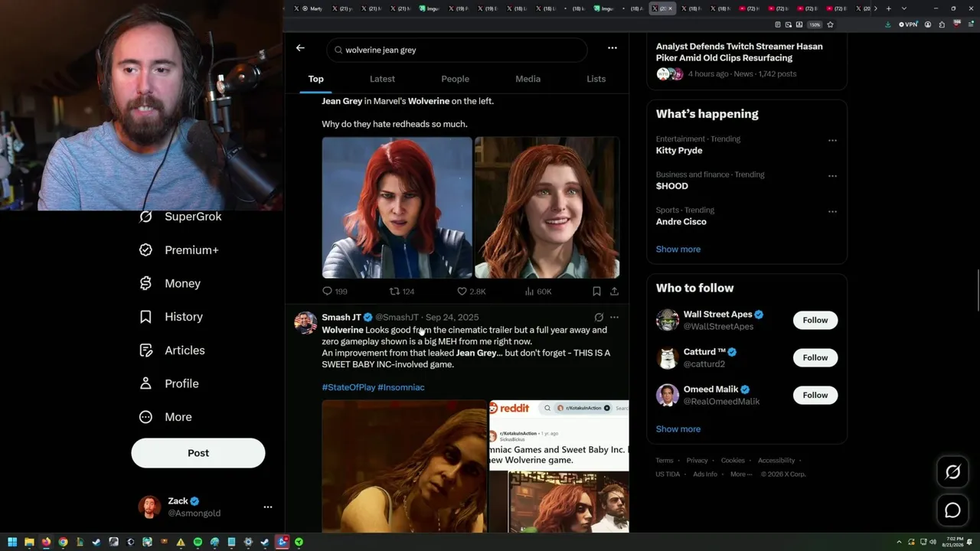Open options for Kitty Pryde trend
Image resolution: width=980 pixels, height=551 pixels.
832,140
